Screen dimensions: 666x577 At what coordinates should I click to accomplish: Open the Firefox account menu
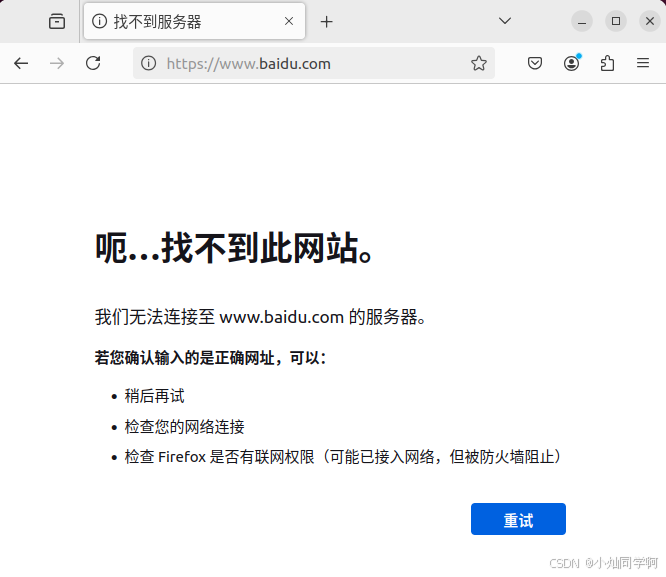[x=572, y=63]
